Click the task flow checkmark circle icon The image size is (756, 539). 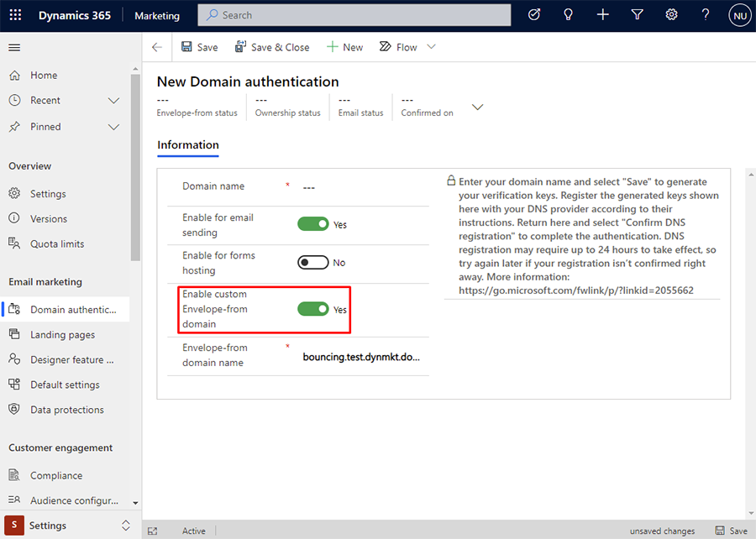[534, 15]
